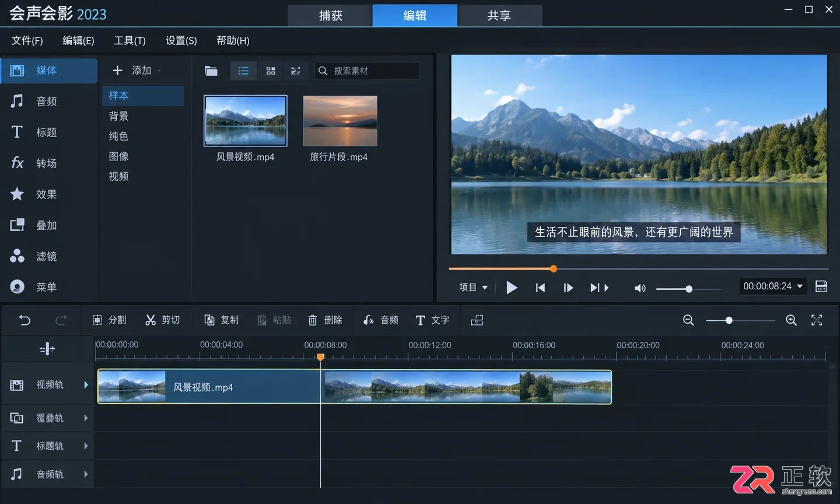Expand the 标题轨 track
Image resolution: width=840 pixels, height=504 pixels.
tap(86, 446)
